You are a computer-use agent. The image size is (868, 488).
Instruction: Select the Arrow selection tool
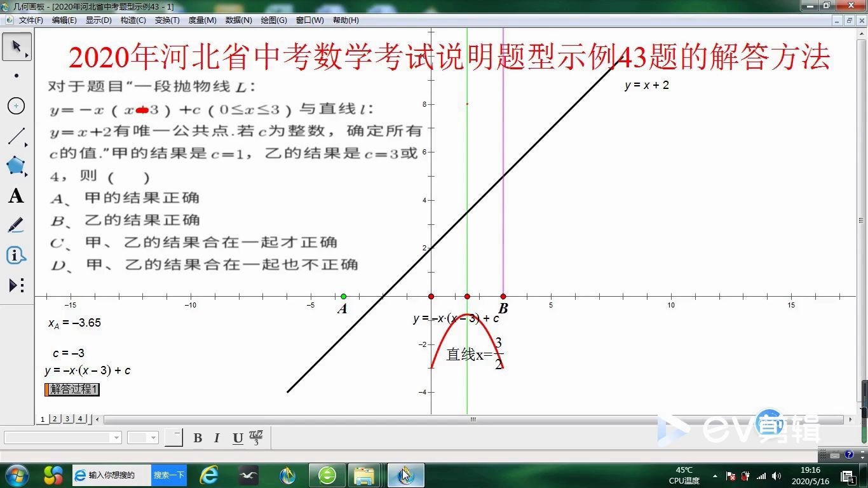(17, 46)
